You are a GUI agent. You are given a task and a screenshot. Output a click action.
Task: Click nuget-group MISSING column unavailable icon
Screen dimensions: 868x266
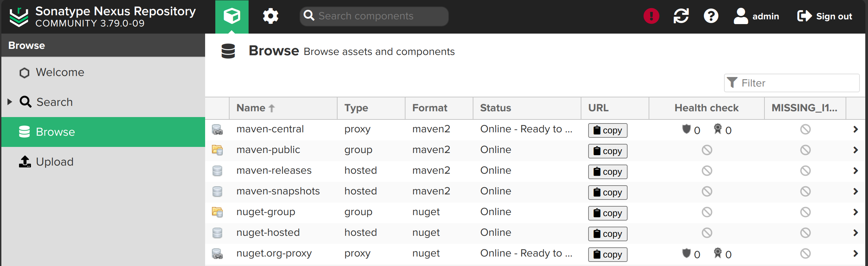coord(806,212)
